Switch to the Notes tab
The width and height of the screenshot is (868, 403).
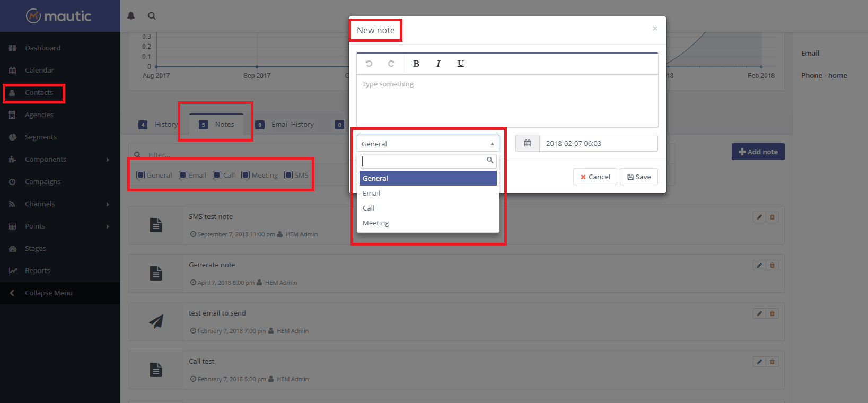click(216, 125)
